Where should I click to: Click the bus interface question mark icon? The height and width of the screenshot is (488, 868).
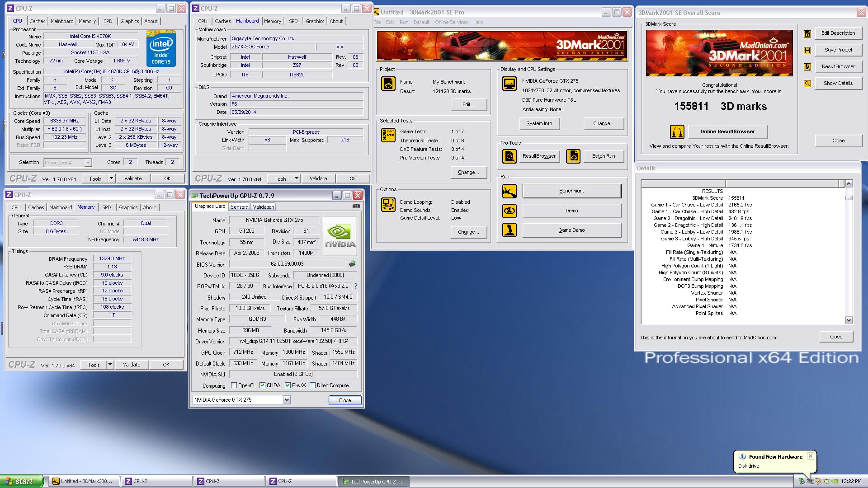point(355,286)
